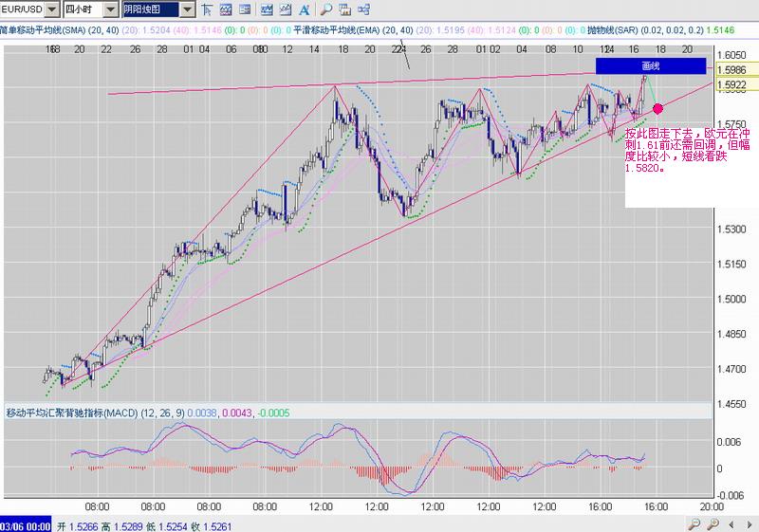Click the low price 低 1.5254 in the status bar

pyautogui.click(x=167, y=526)
